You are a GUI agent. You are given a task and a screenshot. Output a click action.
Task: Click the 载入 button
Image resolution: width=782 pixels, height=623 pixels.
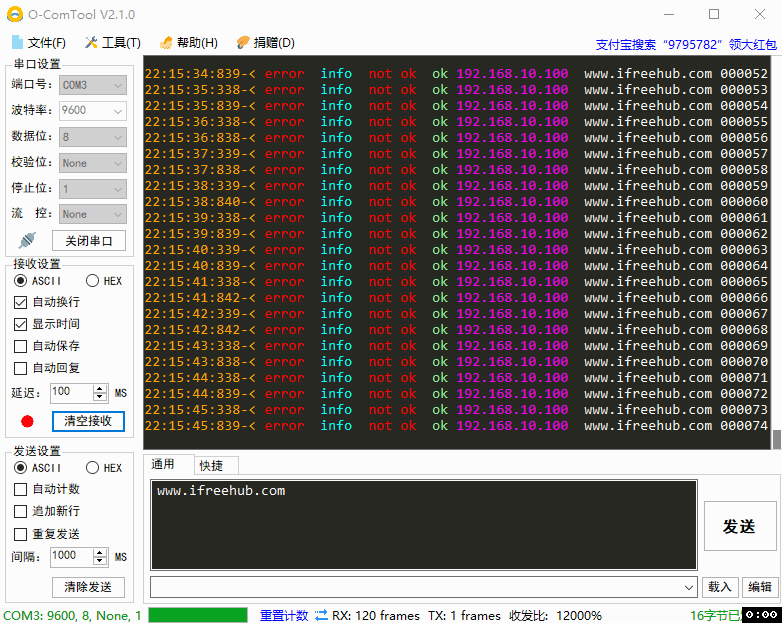point(720,587)
